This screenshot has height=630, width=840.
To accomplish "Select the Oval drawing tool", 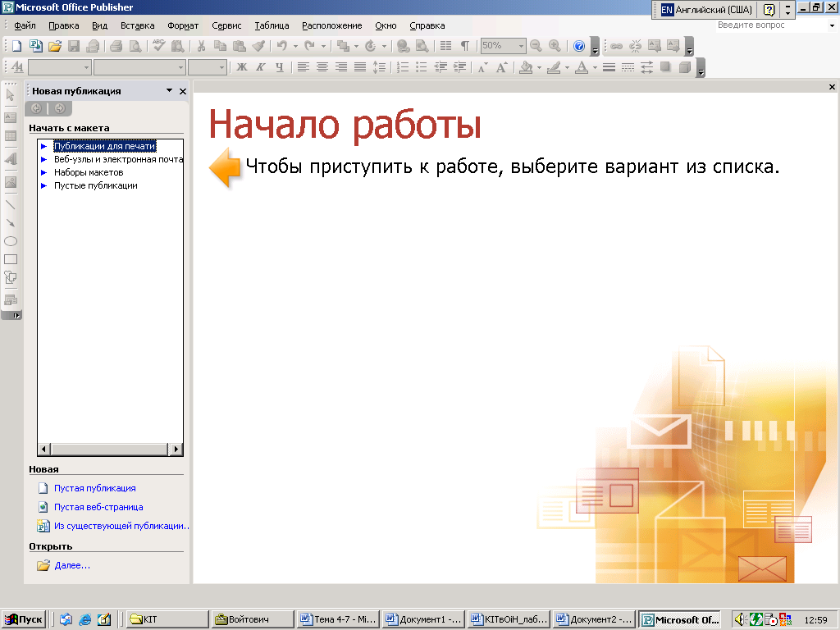I will pyautogui.click(x=10, y=241).
